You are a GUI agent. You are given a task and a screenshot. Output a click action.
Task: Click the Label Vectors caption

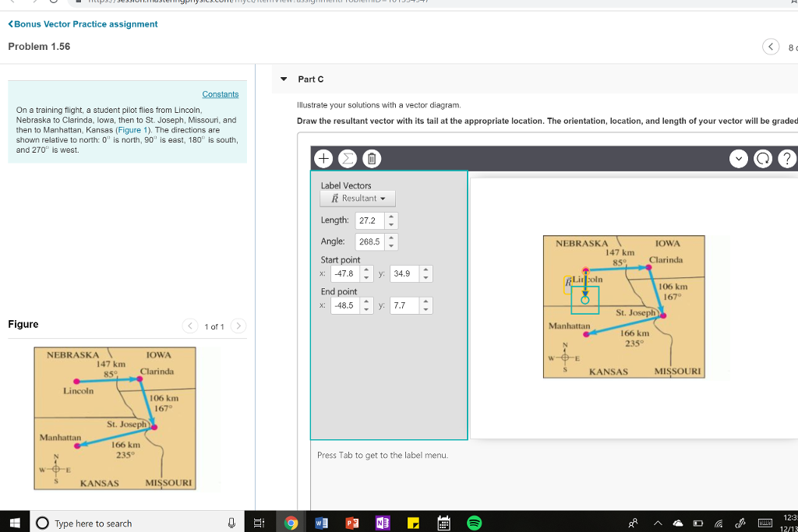click(346, 185)
